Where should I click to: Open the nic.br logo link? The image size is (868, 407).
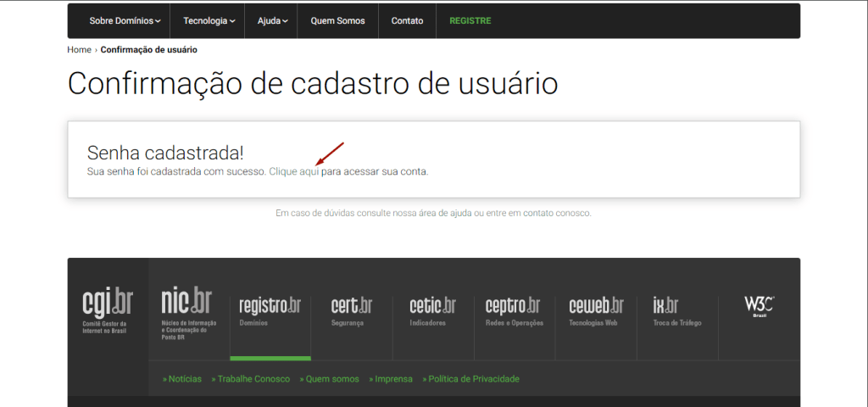(188, 309)
